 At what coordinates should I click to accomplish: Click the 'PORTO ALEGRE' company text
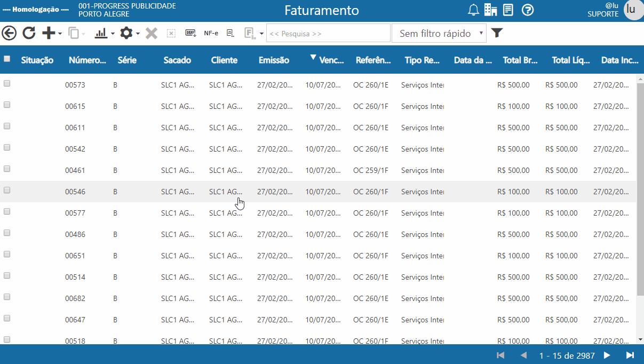tap(104, 14)
